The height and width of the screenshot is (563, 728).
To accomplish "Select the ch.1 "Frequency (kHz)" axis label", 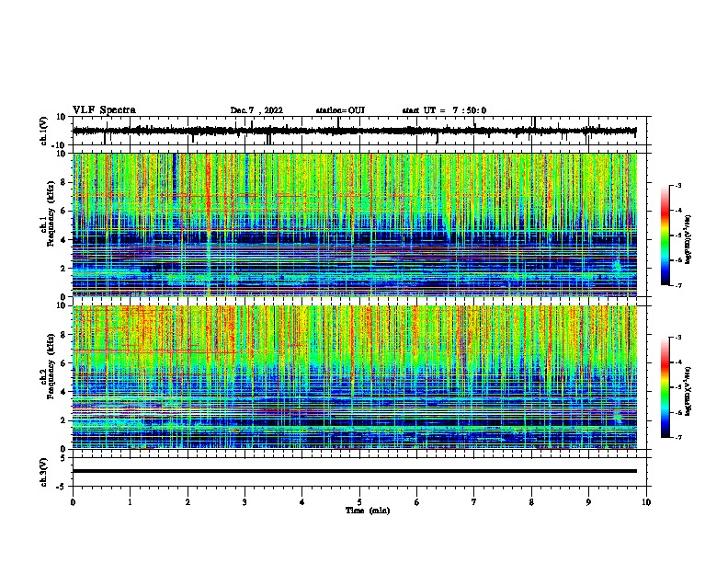I will pos(51,214).
